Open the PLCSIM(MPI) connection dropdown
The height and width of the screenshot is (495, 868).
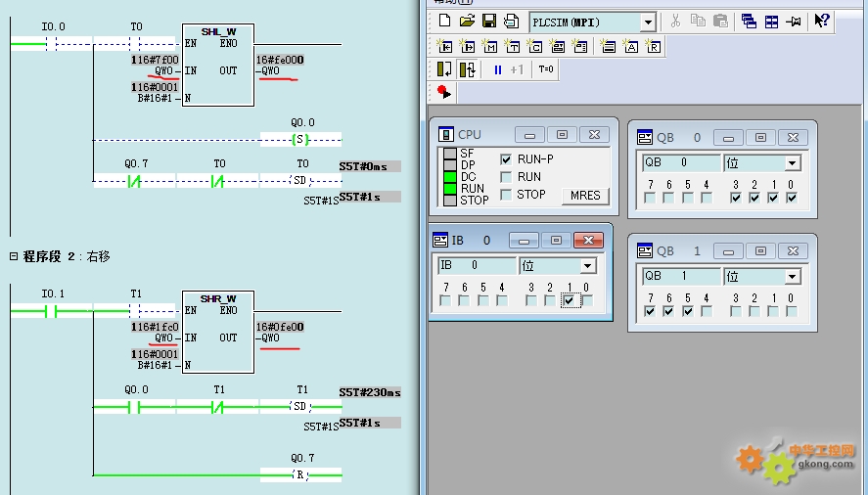point(648,22)
